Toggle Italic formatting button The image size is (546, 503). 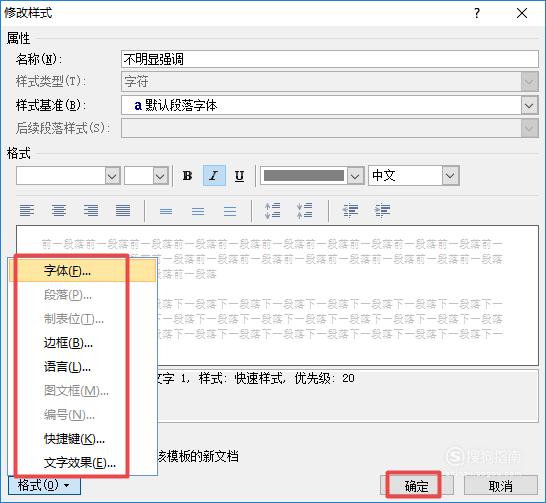[214, 176]
